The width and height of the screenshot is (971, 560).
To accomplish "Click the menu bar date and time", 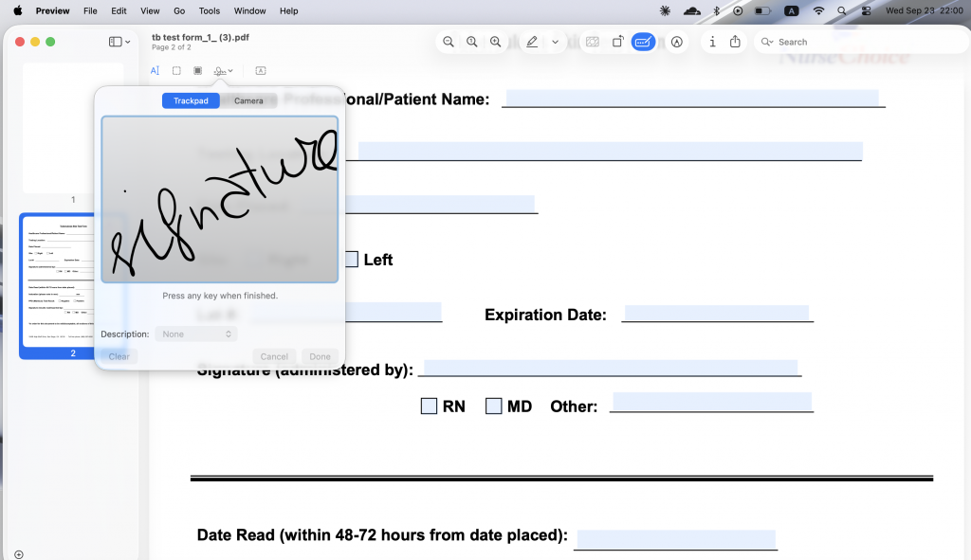I will (924, 10).
